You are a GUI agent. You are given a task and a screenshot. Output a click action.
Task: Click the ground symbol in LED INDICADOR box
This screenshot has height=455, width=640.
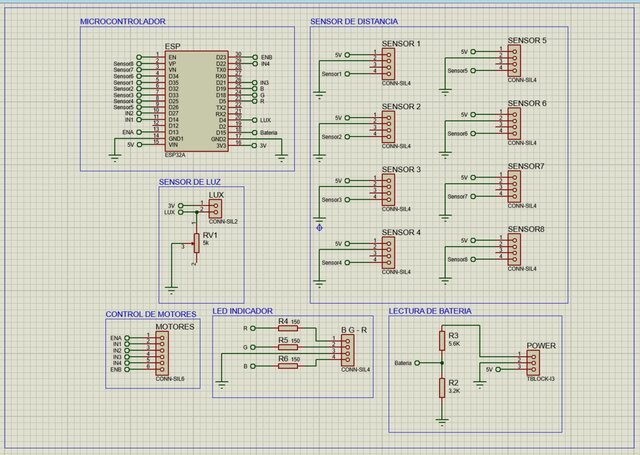pyautogui.click(x=222, y=384)
